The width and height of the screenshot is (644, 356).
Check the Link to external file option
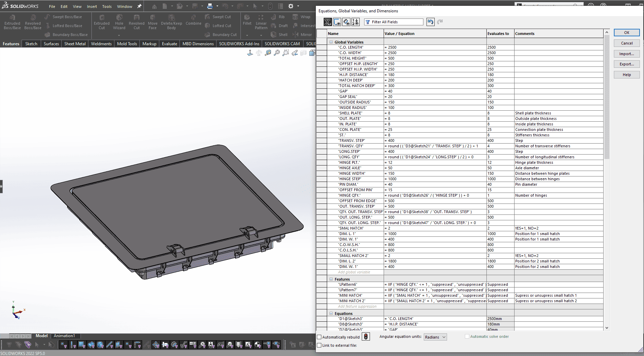(319, 345)
